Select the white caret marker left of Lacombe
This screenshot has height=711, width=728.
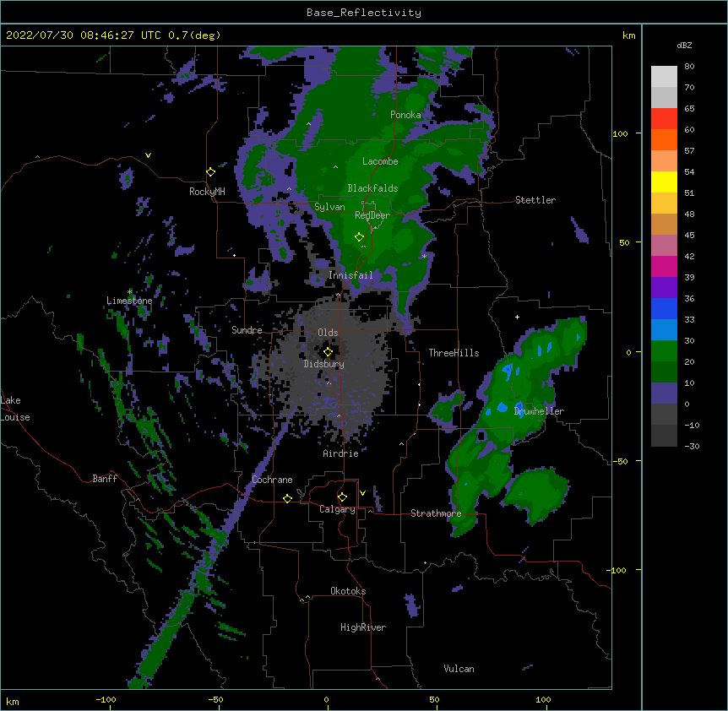[x=335, y=166]
